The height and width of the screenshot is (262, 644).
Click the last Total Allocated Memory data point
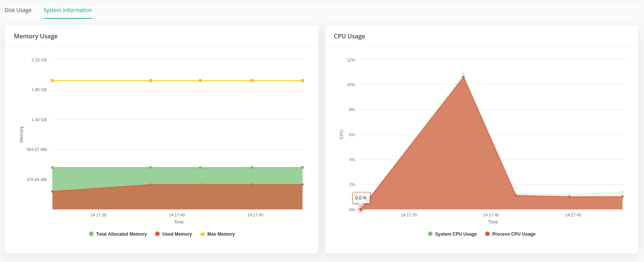click(x=302, y=168)
